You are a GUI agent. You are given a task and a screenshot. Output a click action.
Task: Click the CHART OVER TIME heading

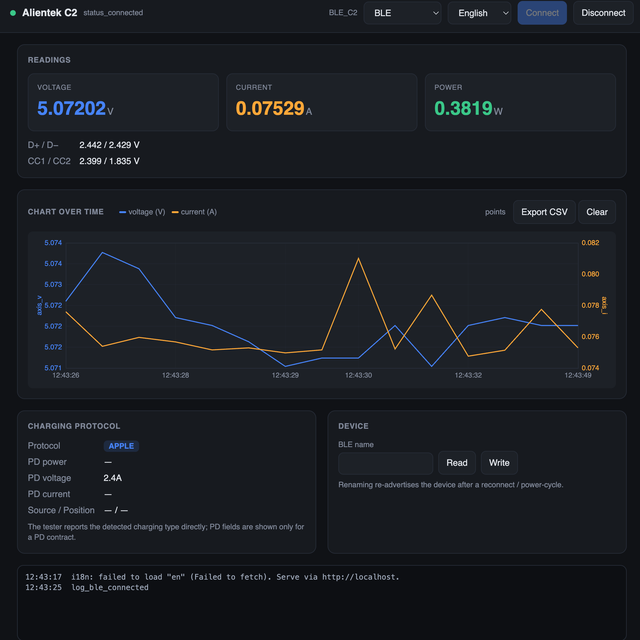(x=66, y=212)
